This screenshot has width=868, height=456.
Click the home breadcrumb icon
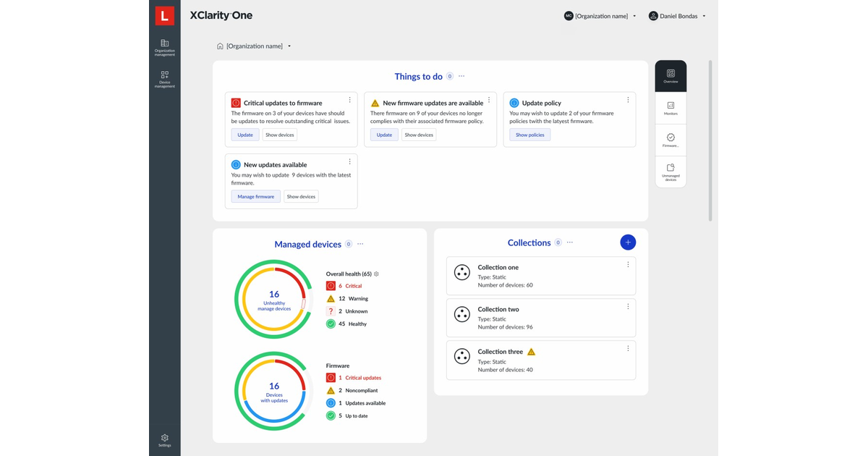pyautogui.click(x=220, y=46)
